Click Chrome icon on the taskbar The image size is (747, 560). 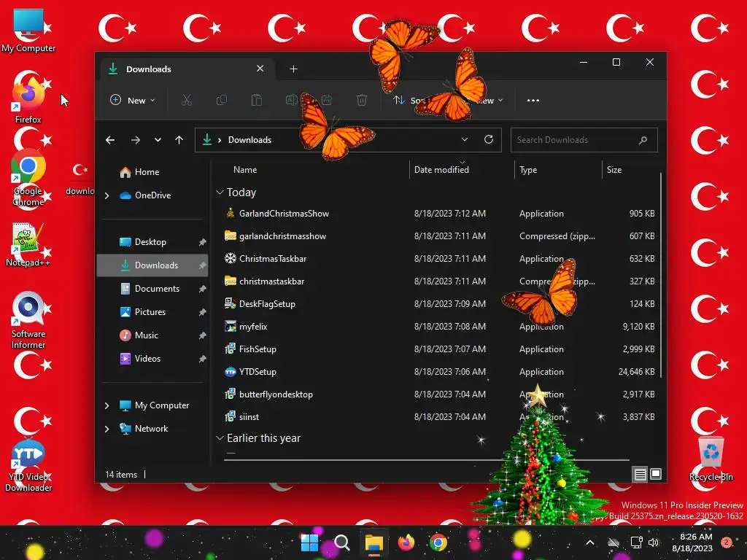438,542
